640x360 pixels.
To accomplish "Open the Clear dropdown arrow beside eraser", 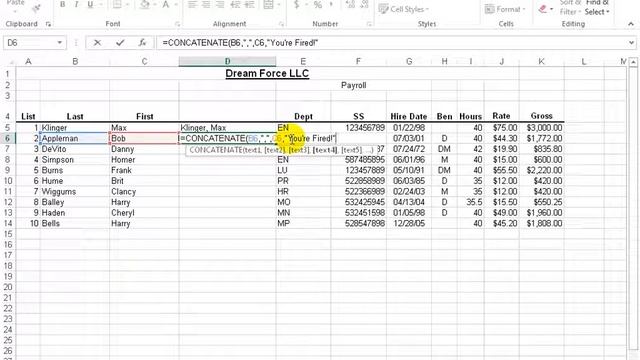I will 551,9.
